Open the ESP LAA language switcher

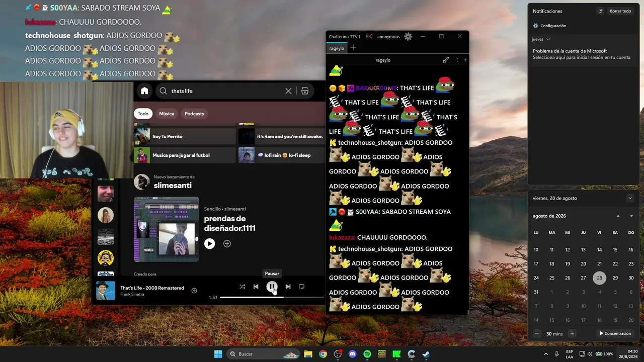(570, 354)
